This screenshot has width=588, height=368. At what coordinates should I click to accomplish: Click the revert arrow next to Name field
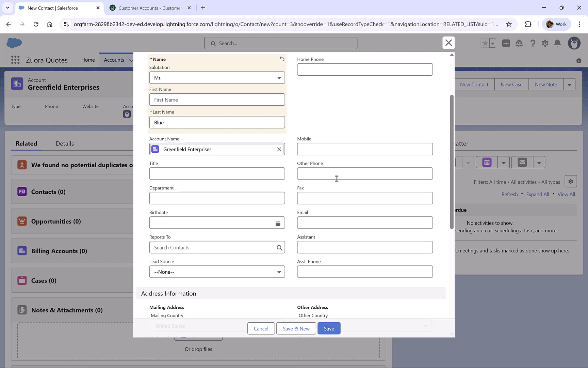[x=282, y=59]
